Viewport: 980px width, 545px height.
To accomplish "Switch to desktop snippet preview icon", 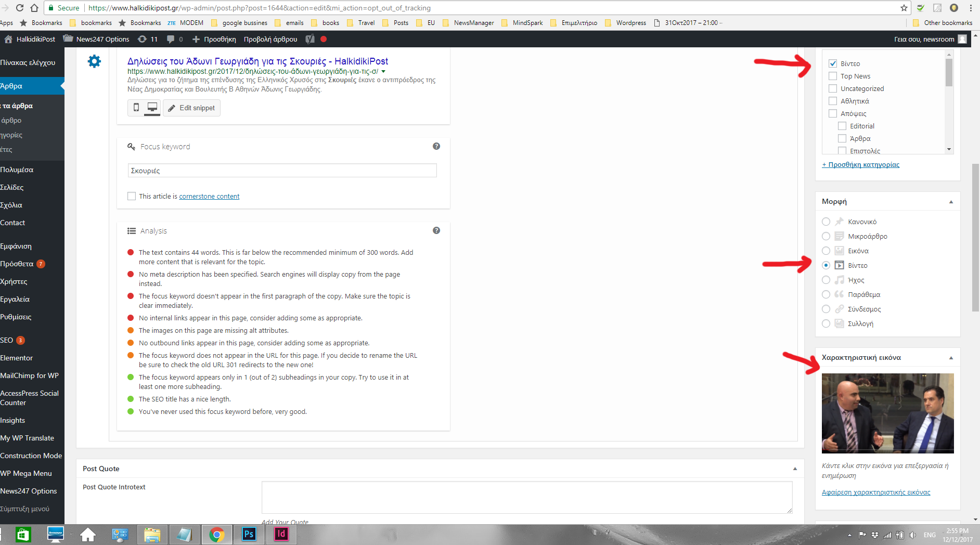I will coord(152,108).
